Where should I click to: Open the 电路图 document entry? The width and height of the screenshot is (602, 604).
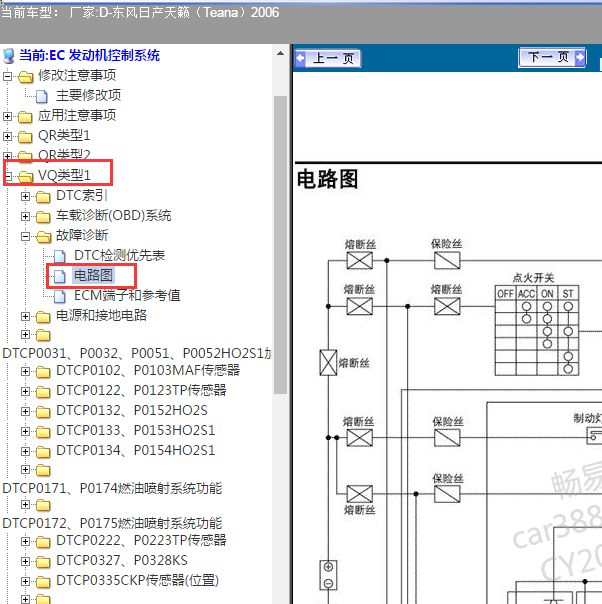(x=93, y=275)
